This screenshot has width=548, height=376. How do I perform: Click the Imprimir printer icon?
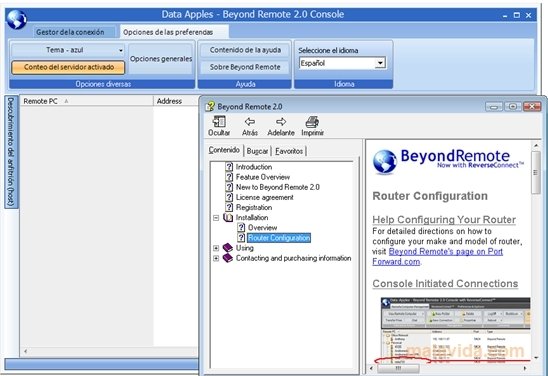312,122
